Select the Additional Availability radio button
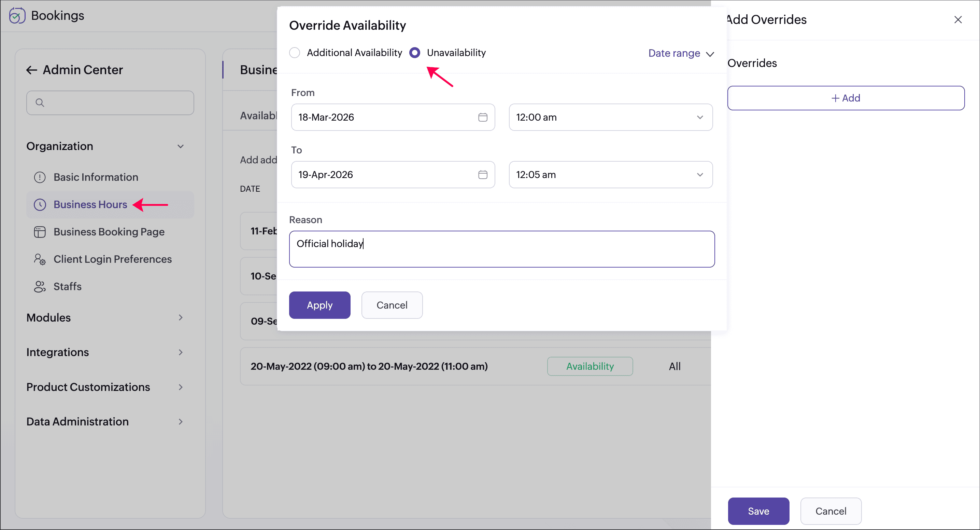The image size is (980, 530). 295,53
